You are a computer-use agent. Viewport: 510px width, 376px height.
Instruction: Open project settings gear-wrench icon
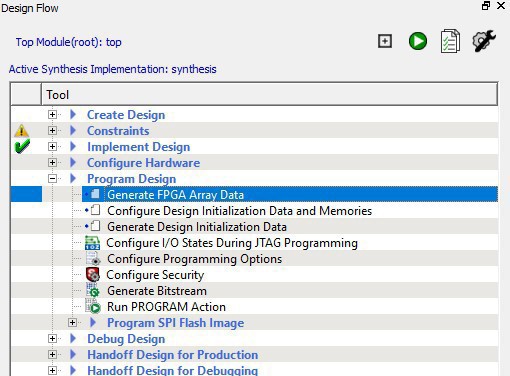pyautogui.click(x=484, y=41)
